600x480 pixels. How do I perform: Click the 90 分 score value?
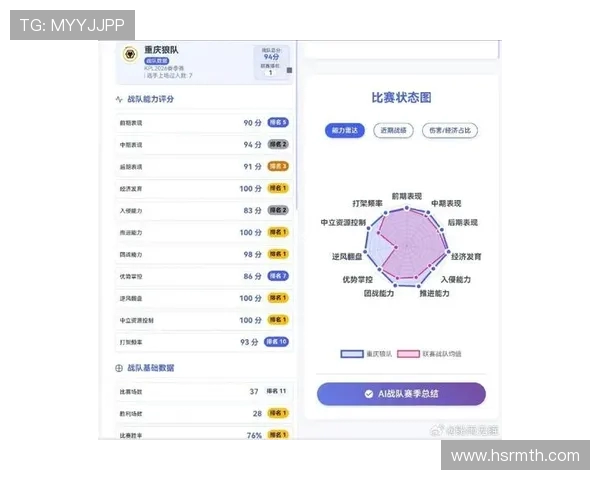tap(253, 123)
